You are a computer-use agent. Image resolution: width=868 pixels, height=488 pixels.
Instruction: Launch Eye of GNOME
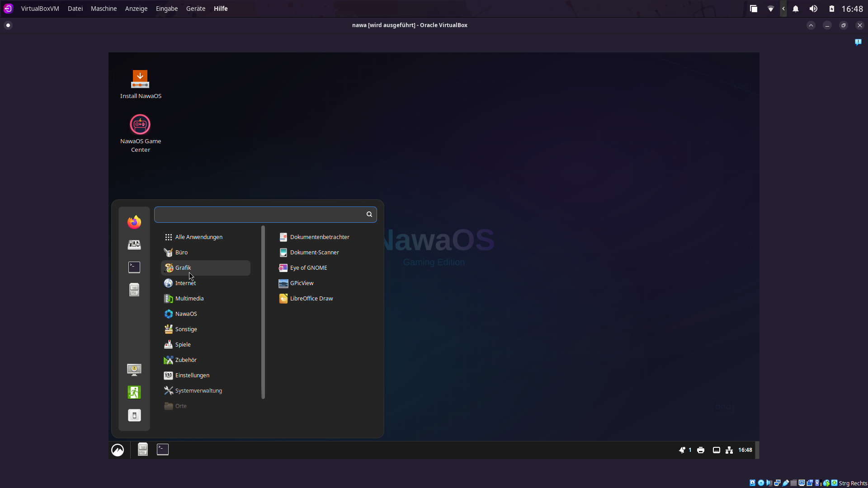click(x=308, y=267)
